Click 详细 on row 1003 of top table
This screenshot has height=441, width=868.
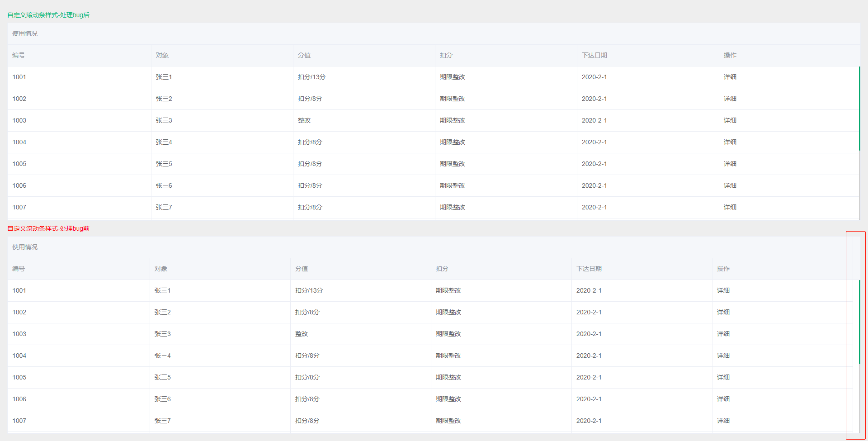coord(730,120)
